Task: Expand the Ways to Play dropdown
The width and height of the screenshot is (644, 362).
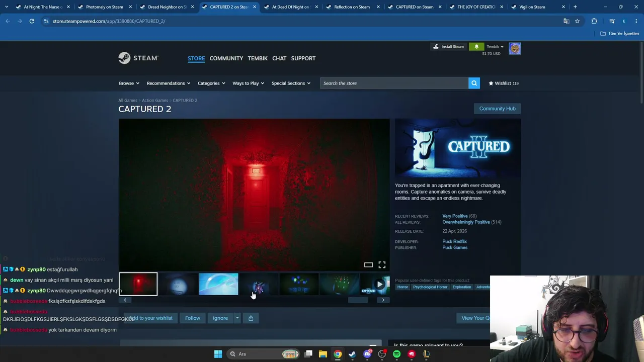Action: click(249, 83)
